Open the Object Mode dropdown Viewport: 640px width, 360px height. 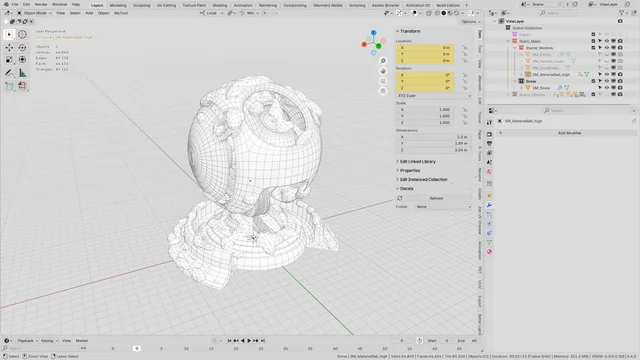34,13
